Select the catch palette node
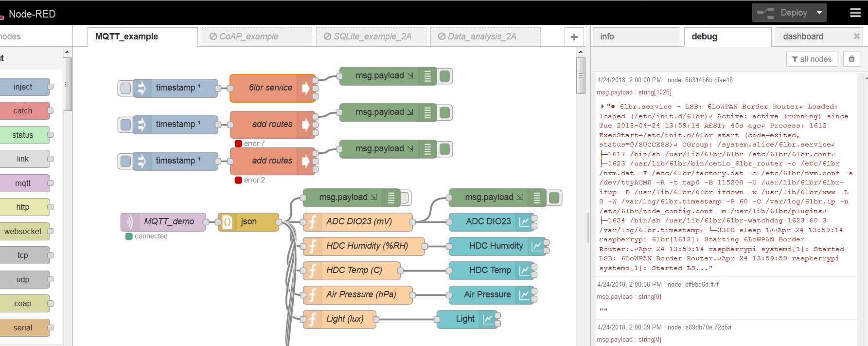 coord(25,110)
